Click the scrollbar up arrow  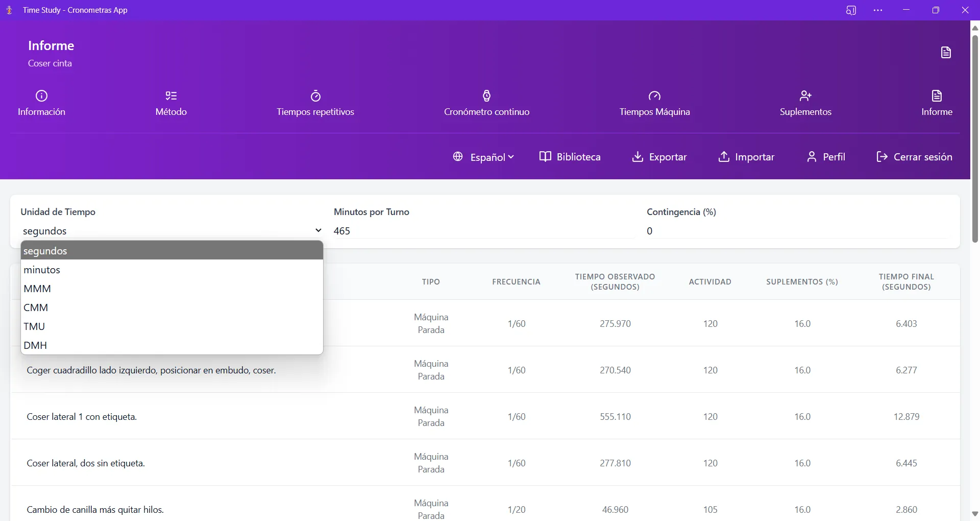click(x=975, y=28)
